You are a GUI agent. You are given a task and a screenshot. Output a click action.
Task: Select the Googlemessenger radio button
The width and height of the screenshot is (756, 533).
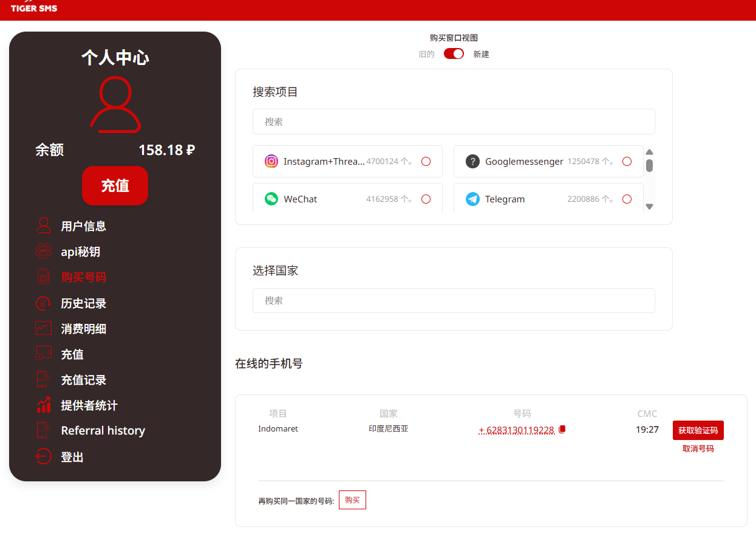tap(627, 161)
